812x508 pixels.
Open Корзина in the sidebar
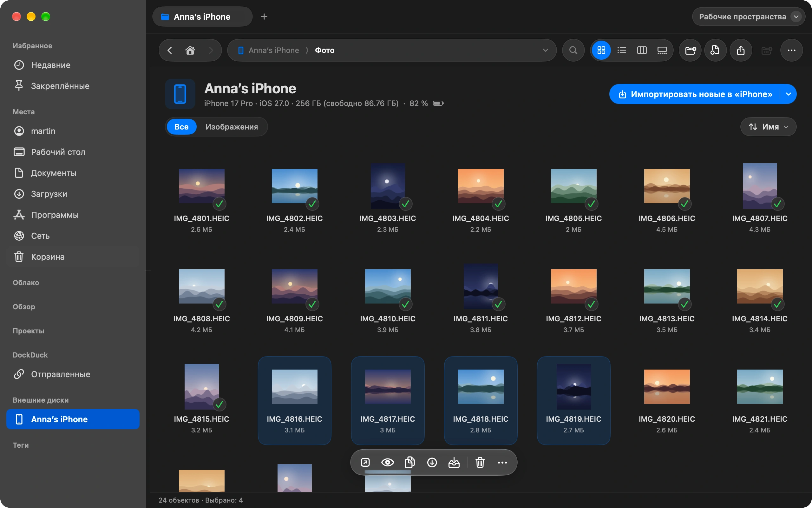(x=73, y=257)
